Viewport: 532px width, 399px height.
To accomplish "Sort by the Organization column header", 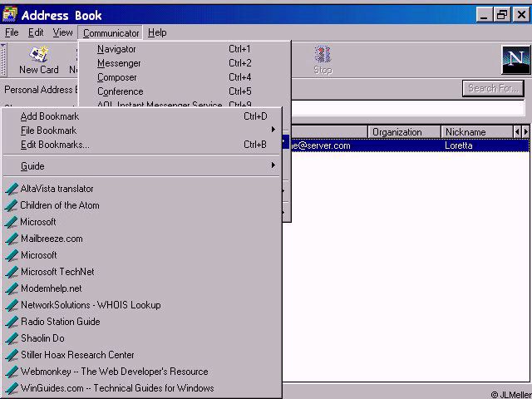I will click(x=404, y=132).
